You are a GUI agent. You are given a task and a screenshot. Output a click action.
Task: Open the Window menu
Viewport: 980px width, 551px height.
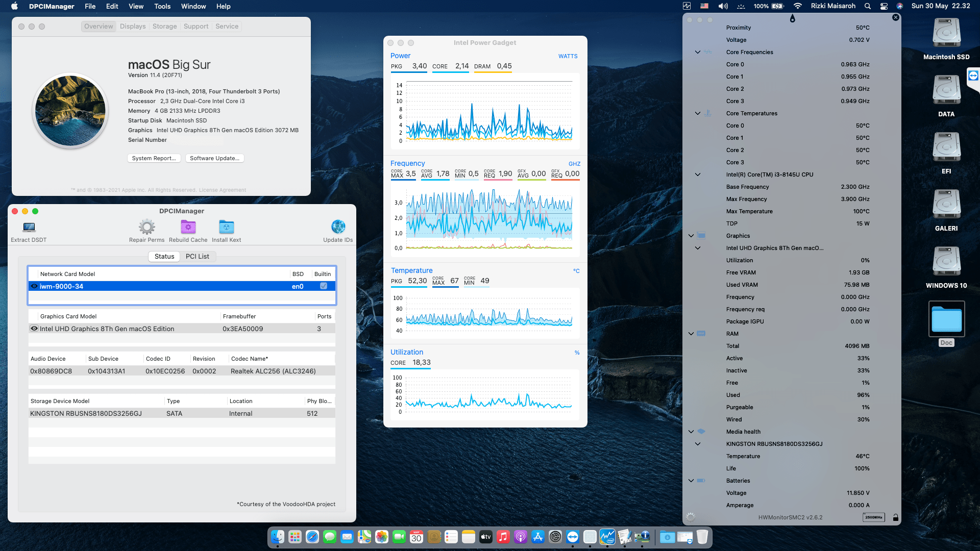click(x=193, y=6)
